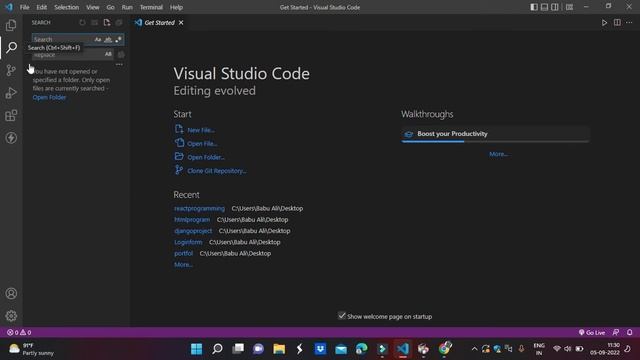Open the Run menu
640x360 pixels.
pos(127,7)
